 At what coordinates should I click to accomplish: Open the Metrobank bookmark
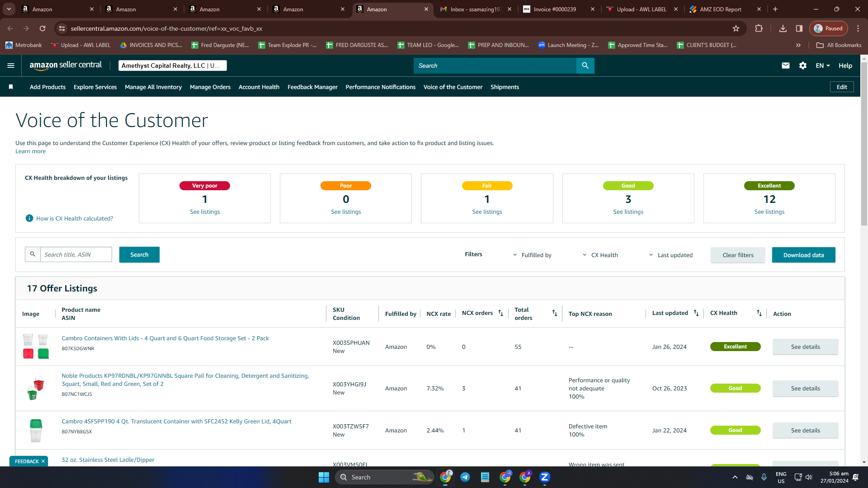pyautogui.click(x=24, y=45)
